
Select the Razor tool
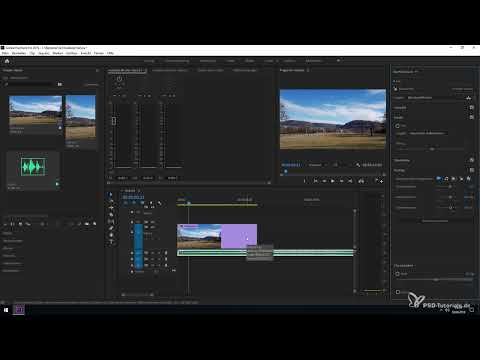pyautogui.click(x=111, y=215)
